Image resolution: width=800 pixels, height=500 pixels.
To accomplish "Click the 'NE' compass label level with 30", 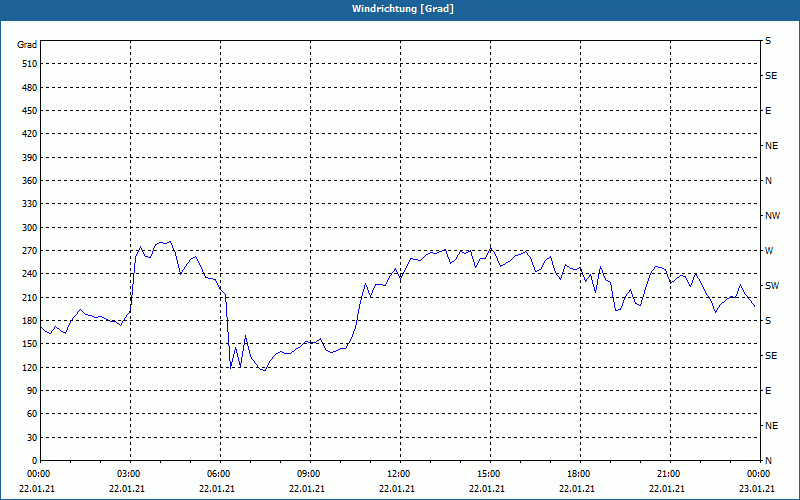I will 772,426.
